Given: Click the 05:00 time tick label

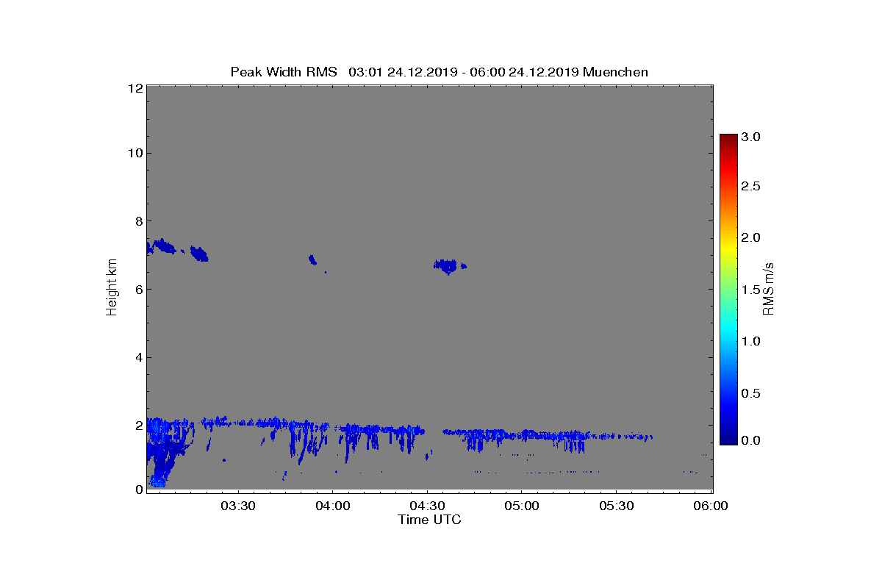Looking at the screenshot, I should (x=522, y=506).
